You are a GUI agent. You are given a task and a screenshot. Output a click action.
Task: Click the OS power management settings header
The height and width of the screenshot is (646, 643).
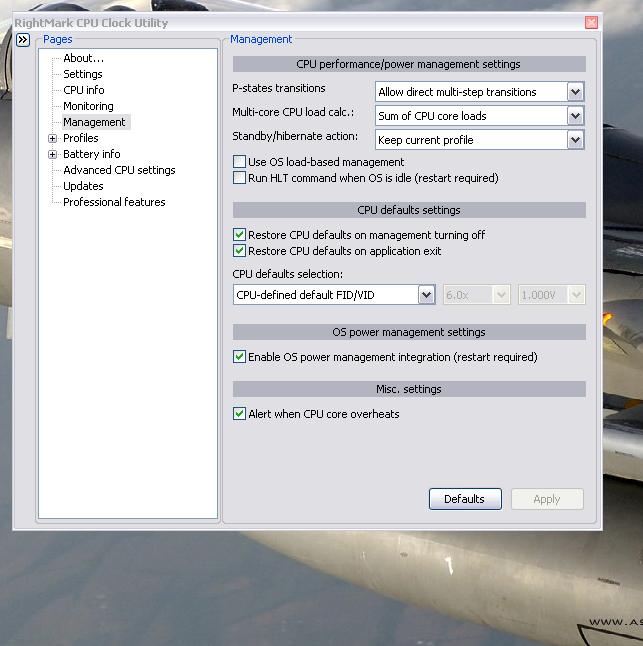coord(409,332)
